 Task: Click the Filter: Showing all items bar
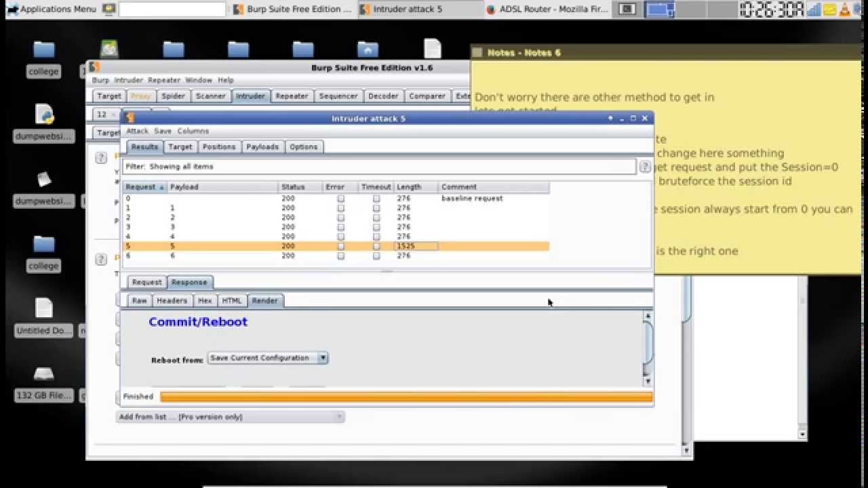[x=380, y=166]
